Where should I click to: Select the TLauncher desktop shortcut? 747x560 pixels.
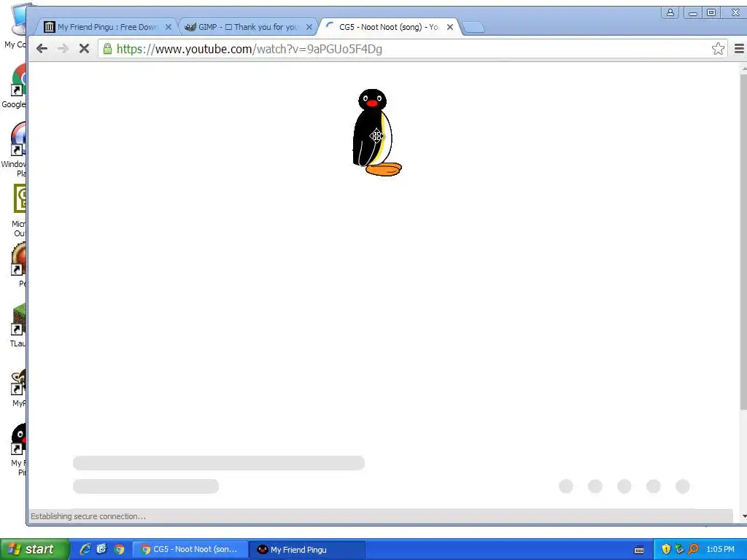point(18,325)
